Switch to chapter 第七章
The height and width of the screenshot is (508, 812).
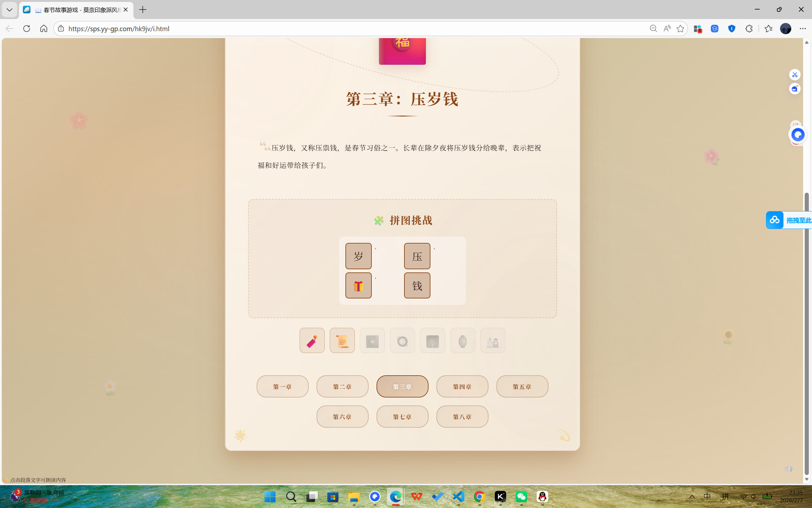tap(402, 417)
